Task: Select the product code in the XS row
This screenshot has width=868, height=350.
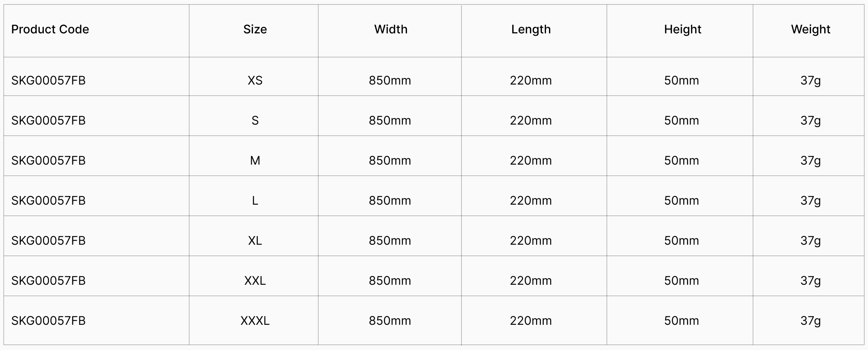Action: (x=48, y=80)
